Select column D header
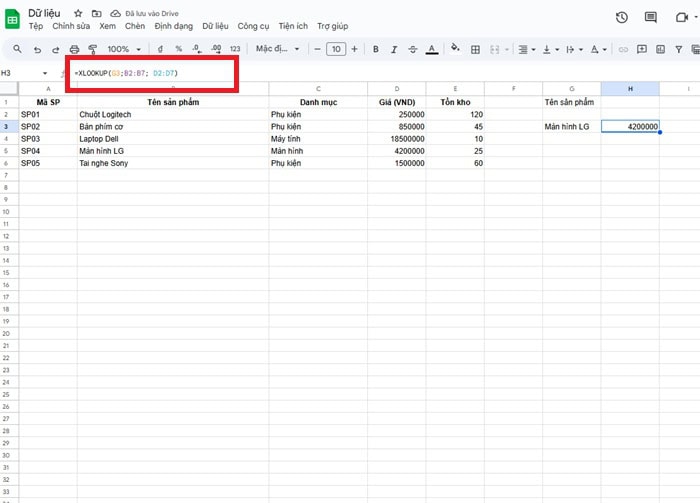Screen dimensions: 700x503 point(397,89)
